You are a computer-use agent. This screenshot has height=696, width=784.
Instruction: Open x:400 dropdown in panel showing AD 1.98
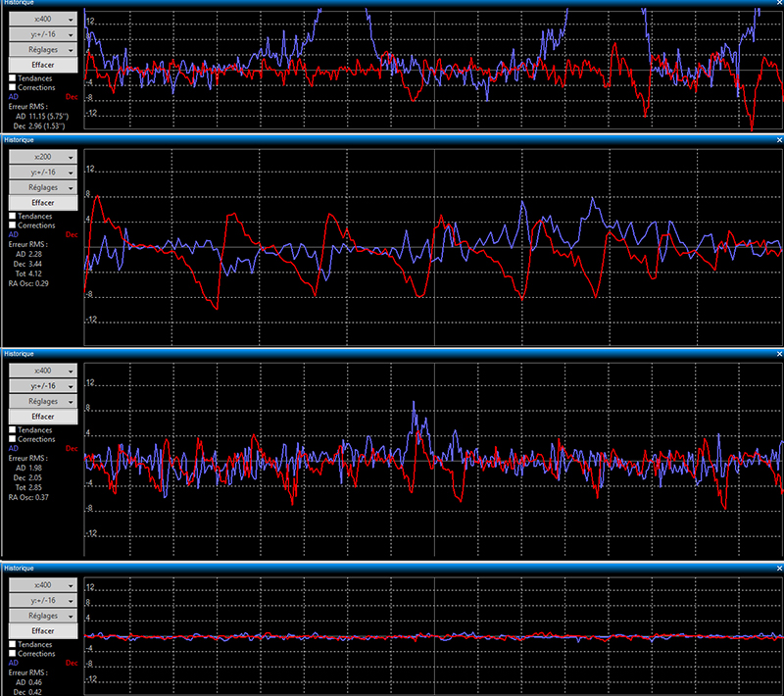click(x=43, y=371)
